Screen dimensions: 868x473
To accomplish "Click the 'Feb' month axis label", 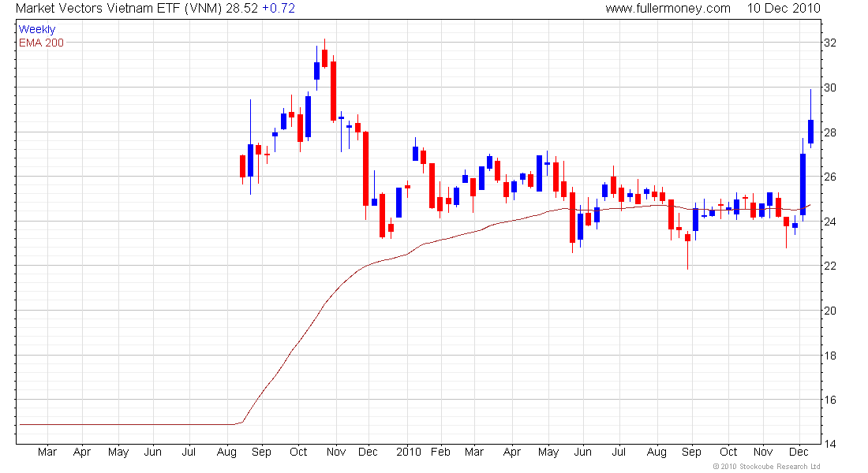I will 440,452.
